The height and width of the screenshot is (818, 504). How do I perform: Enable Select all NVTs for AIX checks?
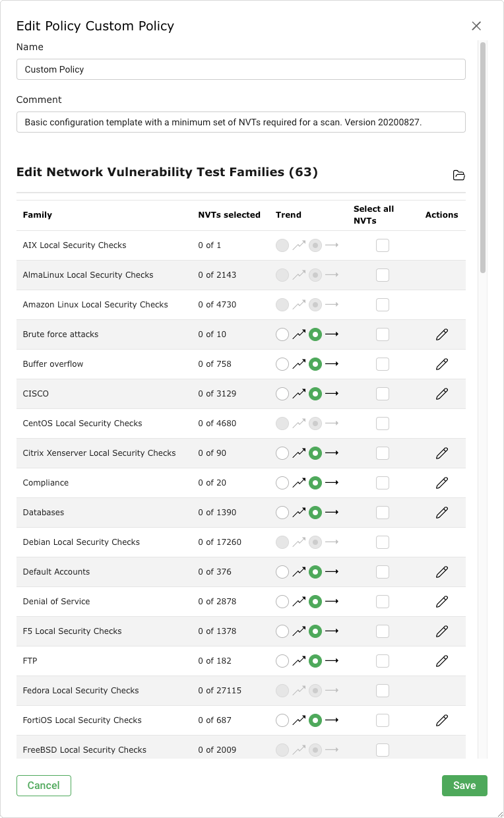[383, 245]
